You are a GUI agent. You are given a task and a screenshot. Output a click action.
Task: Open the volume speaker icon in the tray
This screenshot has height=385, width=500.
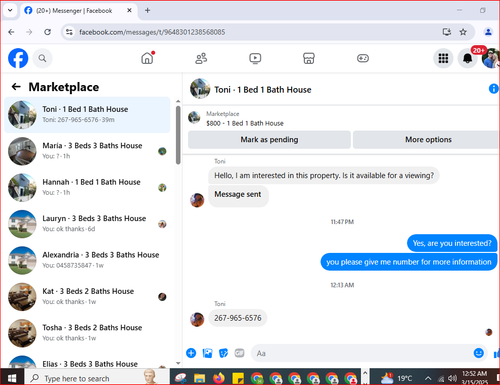tap(452, 378)
